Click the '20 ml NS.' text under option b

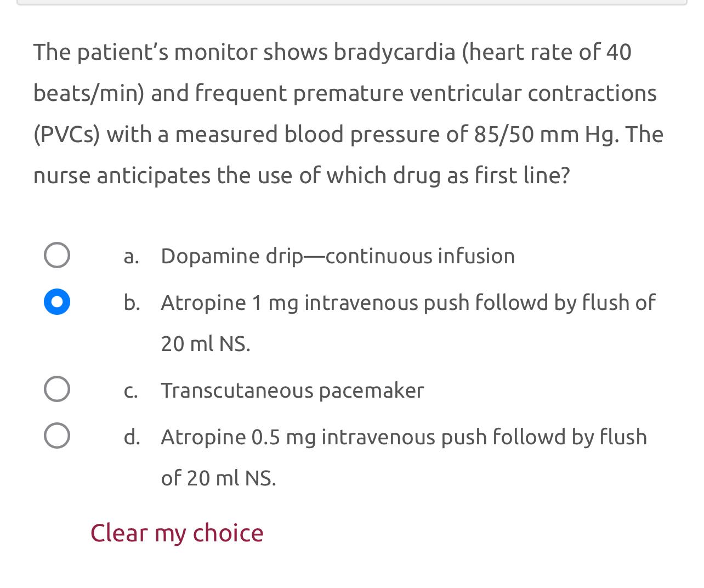click(x=206, y=344)
